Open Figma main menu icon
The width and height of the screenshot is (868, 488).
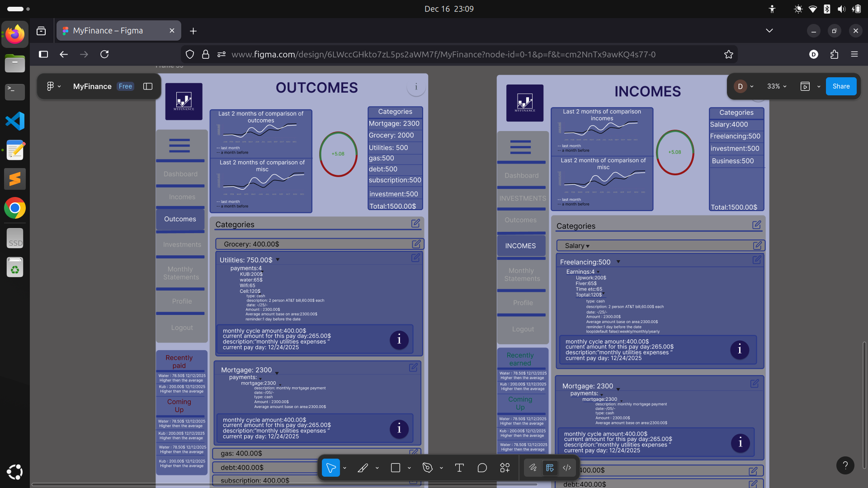pos(51,86)
